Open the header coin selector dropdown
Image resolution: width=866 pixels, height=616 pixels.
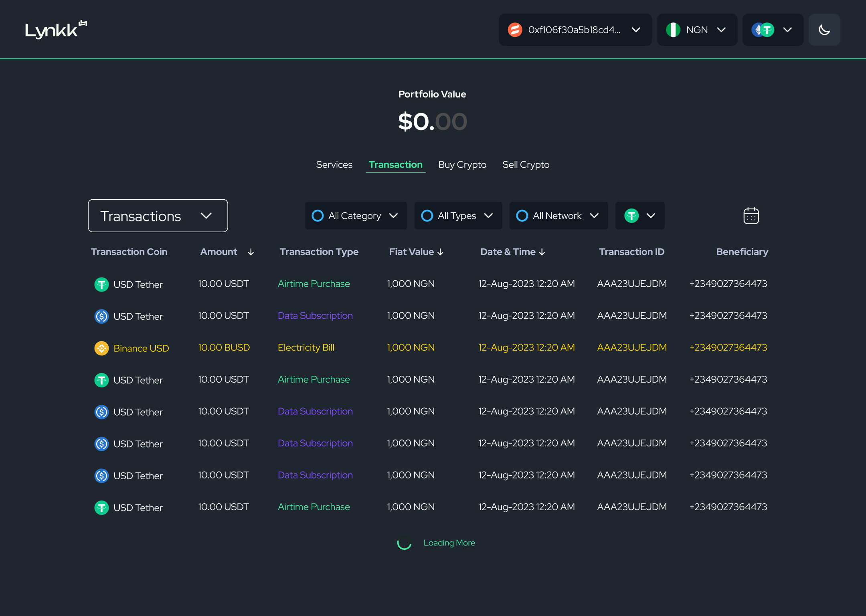pos(773,30)
